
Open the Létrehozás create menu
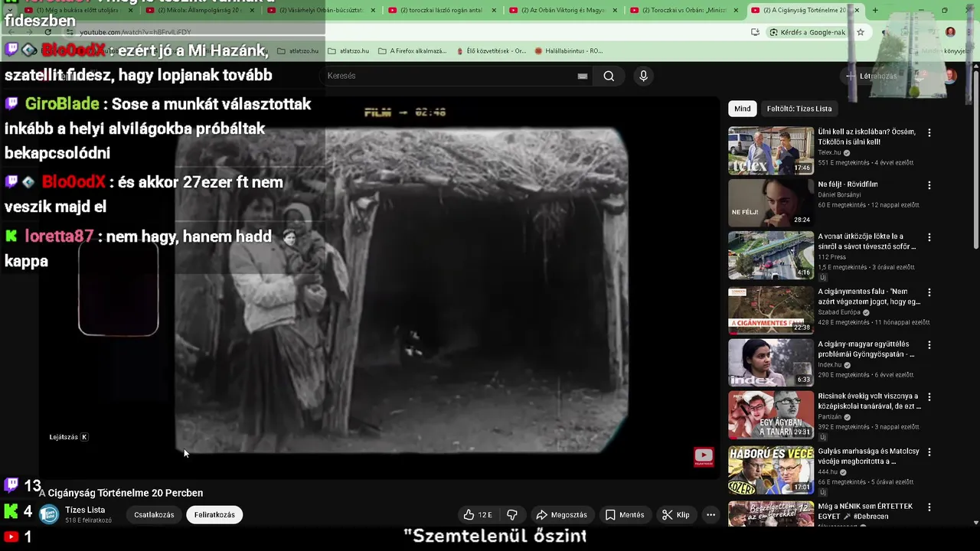click(x=871, y=76)
